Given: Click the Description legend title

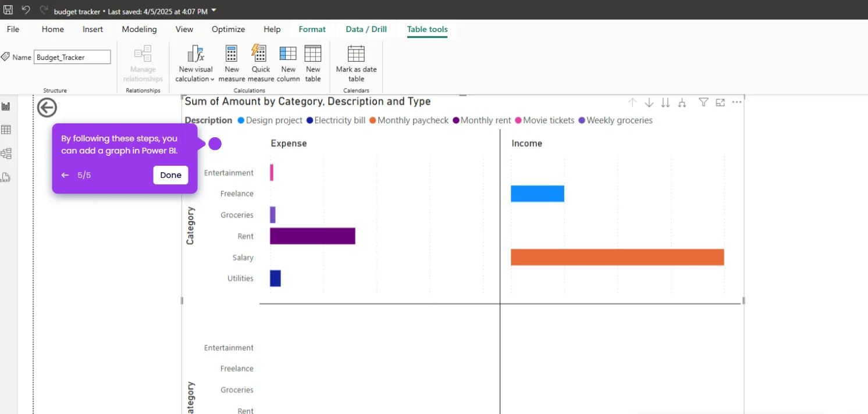Looking at the screenshot, I should (208, 120).
